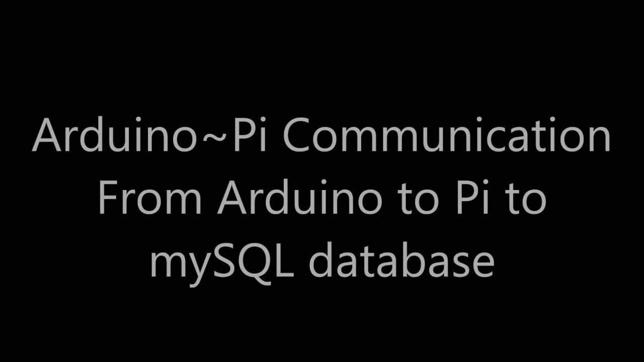
Task: Click the word "From"
Action: coord(149,198)
